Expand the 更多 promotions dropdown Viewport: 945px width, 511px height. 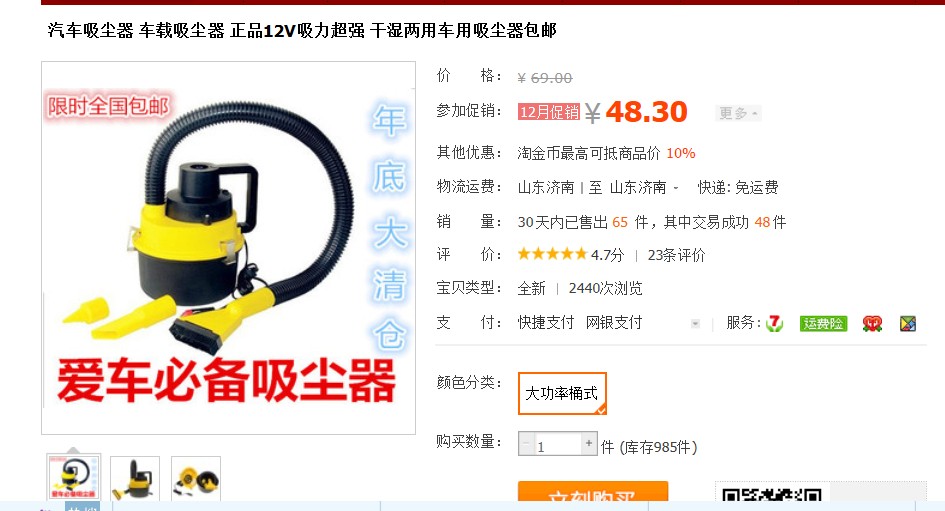click(738, 113)
